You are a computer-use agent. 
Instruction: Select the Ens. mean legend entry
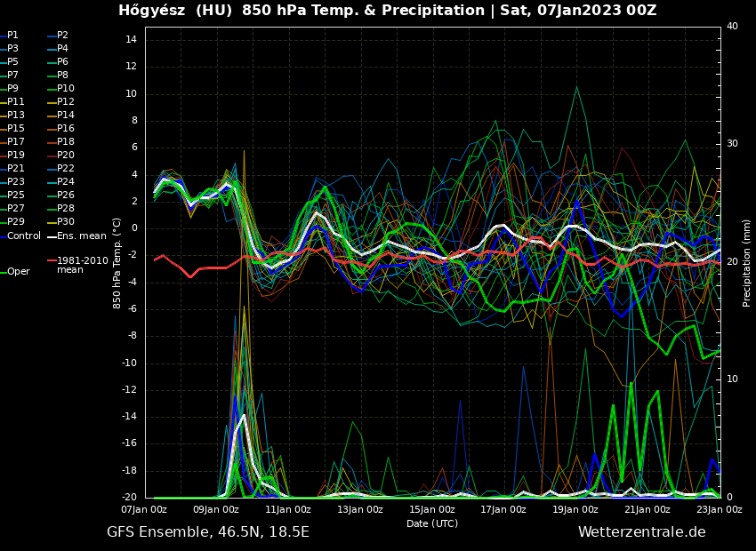[x=81, y=236]
